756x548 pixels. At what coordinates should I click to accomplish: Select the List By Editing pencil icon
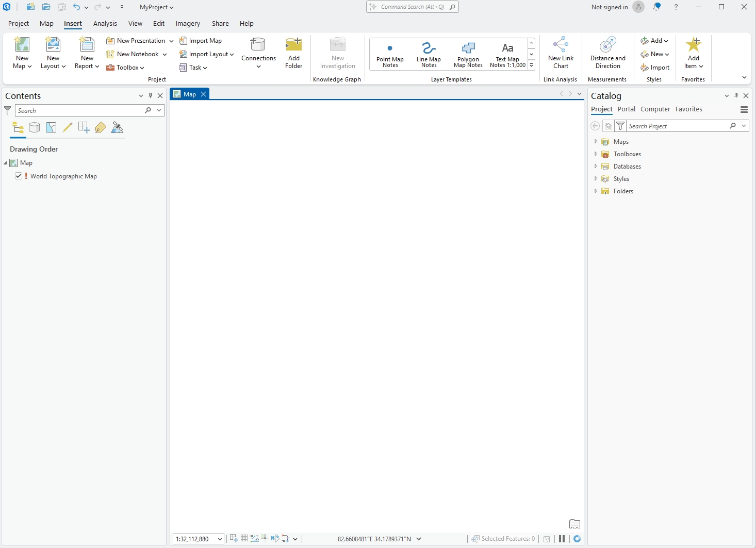coord(68,128)
